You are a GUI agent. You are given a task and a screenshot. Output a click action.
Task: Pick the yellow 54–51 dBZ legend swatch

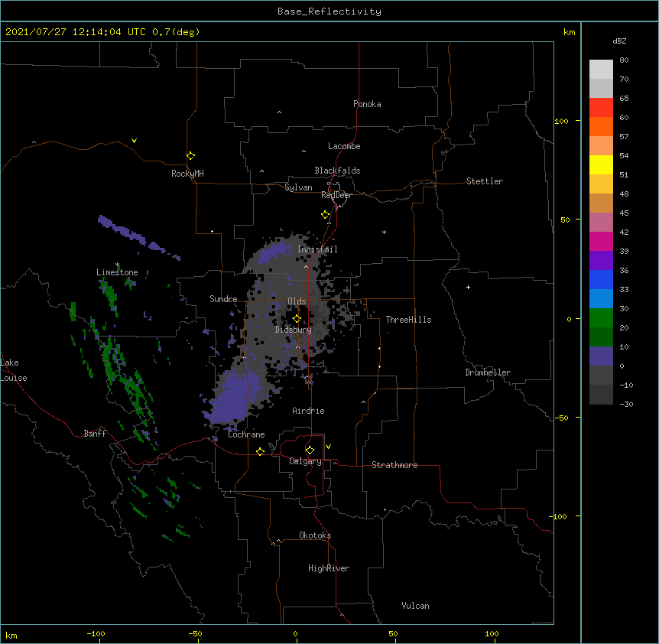(x=601, y=164)
